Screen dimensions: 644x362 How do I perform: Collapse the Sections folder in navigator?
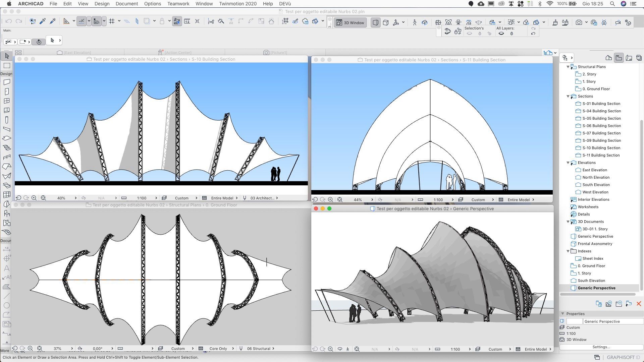click(x=568, y=96)
